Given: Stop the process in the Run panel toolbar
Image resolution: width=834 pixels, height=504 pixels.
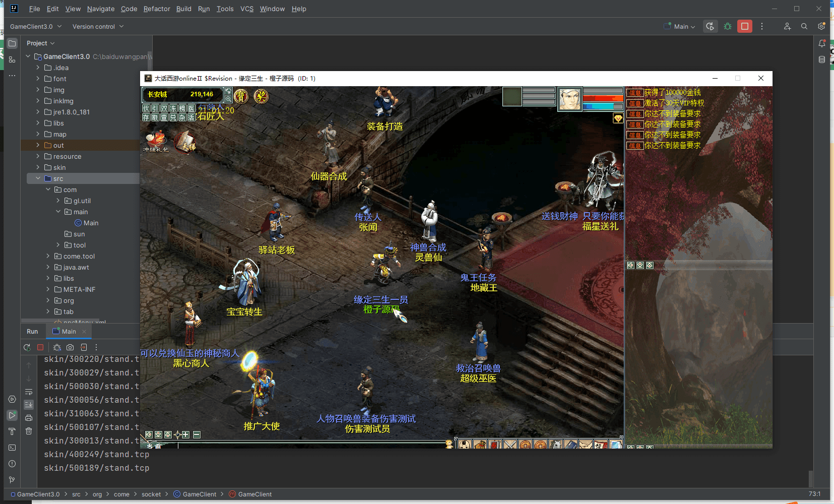Looking at the screenshot, I should 40,347.
